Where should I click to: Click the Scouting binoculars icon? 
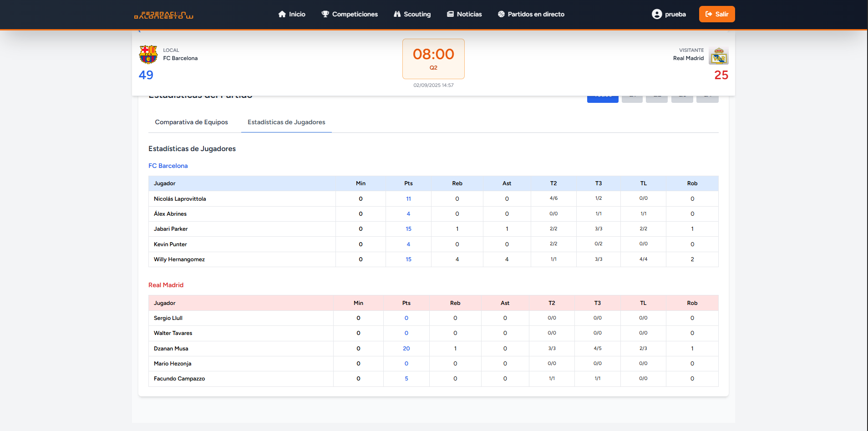pyautogui.click(x=397, y=14)
